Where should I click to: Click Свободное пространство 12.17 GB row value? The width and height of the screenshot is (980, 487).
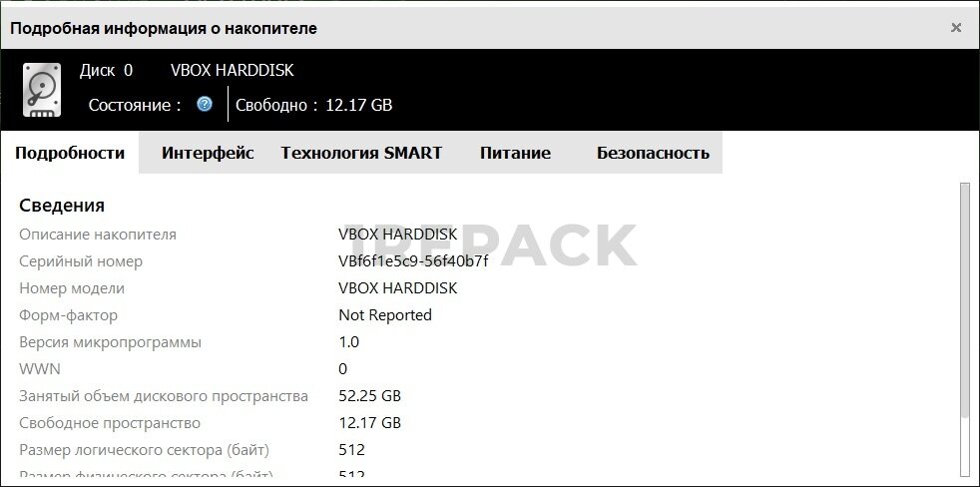click(369, 422)
